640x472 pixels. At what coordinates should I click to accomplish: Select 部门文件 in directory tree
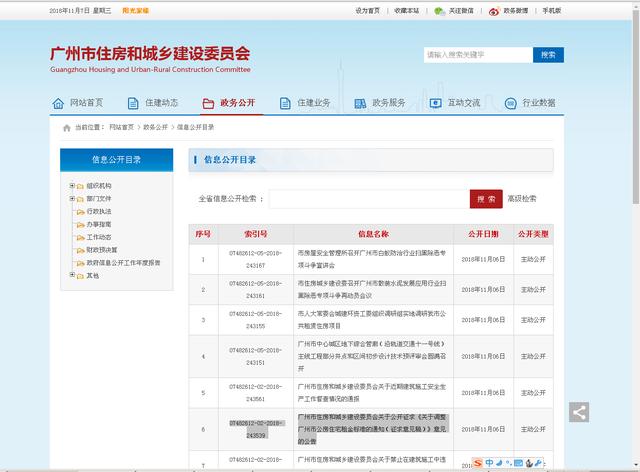[x=99, y=199]
